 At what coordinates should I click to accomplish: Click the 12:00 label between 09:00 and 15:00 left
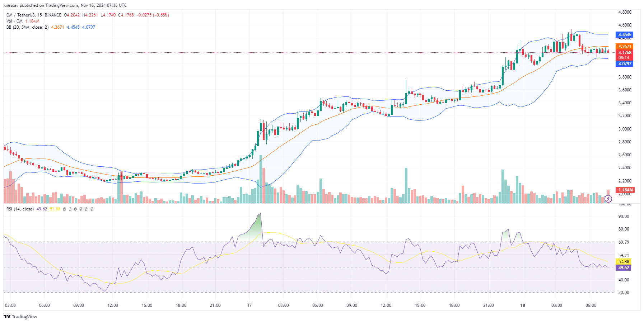(113, 305)
